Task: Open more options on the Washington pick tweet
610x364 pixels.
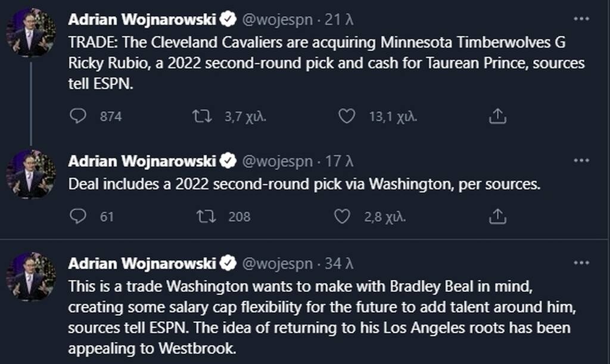Action: [x=581, y=161]
